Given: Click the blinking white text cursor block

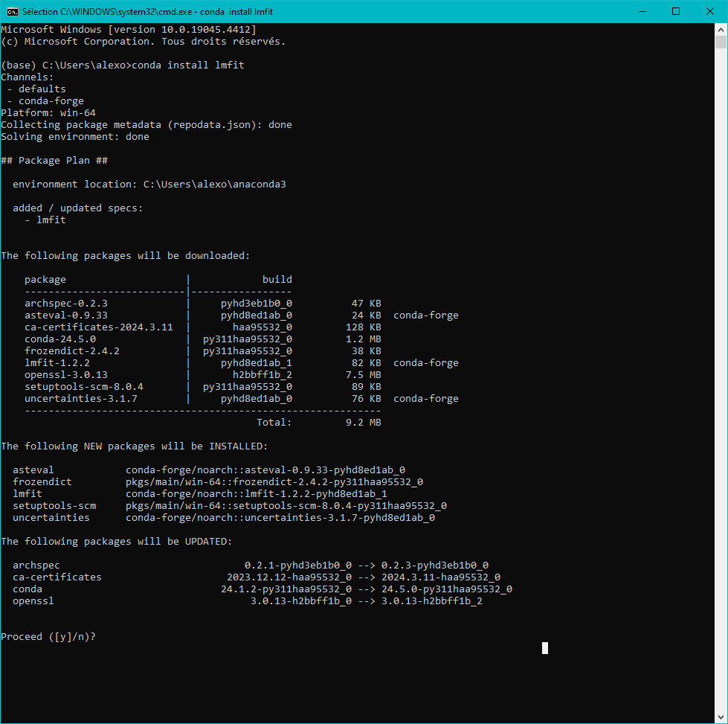Looking at the screenshot, I should coord(545,647).
